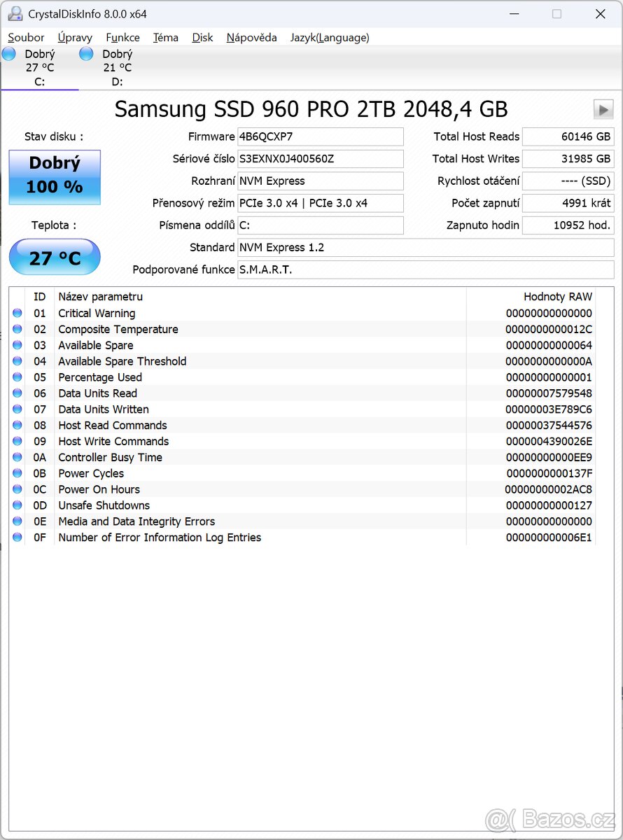Viewport: 623px width, 840px height.
Task: Click the status orb beside Power Cycles
Action: pos(17,474)
